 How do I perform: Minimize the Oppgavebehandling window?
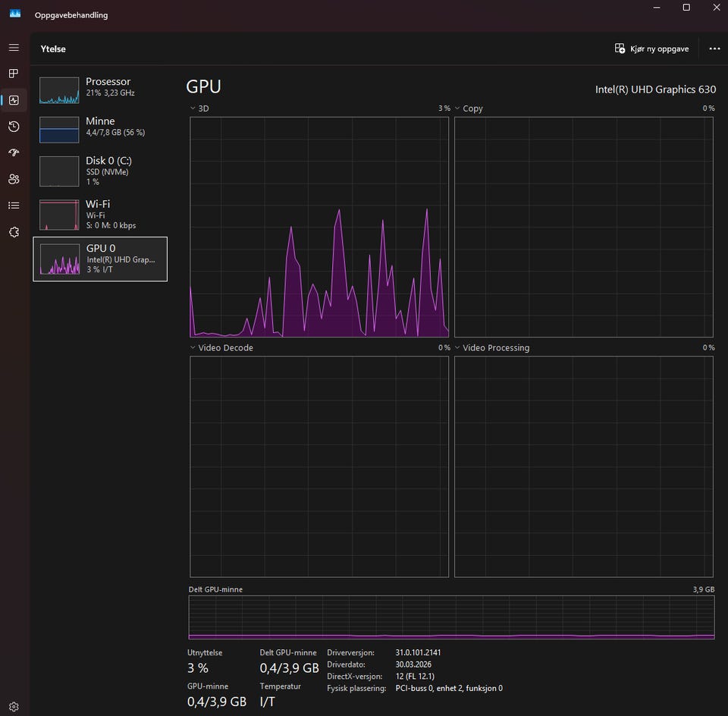[x=657, y=8]
